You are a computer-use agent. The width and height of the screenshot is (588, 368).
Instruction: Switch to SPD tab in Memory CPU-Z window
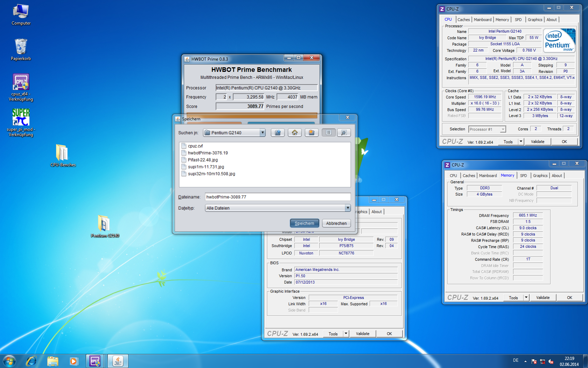[x=524, y=176]
